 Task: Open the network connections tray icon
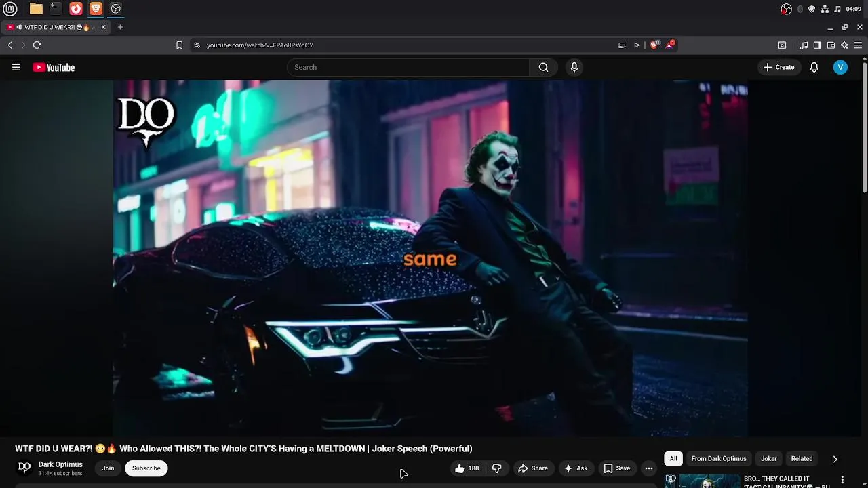click(825, 9)
